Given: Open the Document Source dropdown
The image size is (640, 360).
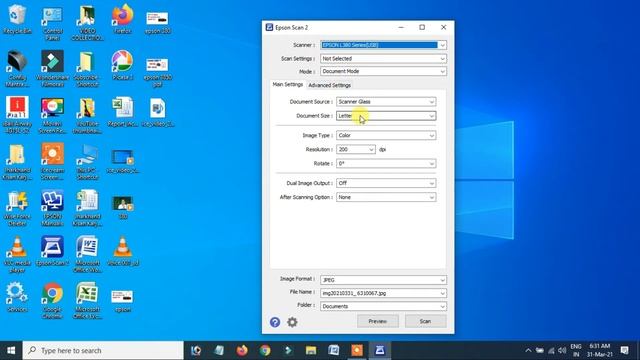Looking at the screenshot, I should [386, 101].
